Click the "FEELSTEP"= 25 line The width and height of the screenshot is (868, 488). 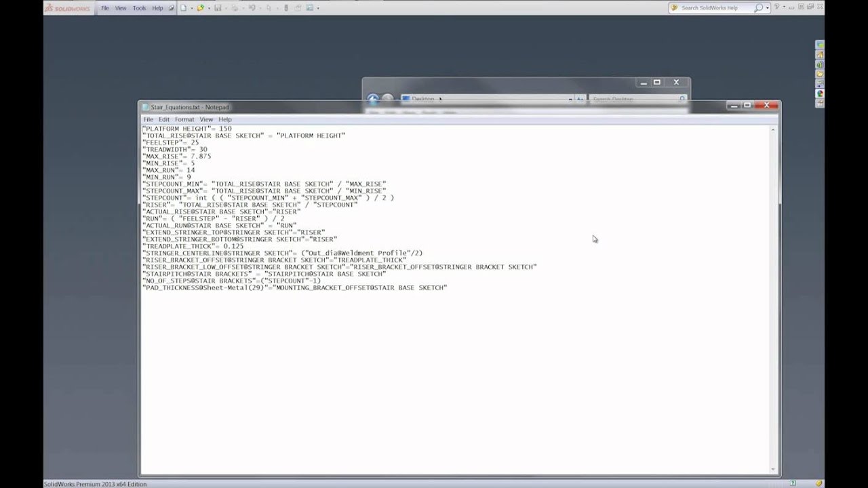(x=170, y=142)
